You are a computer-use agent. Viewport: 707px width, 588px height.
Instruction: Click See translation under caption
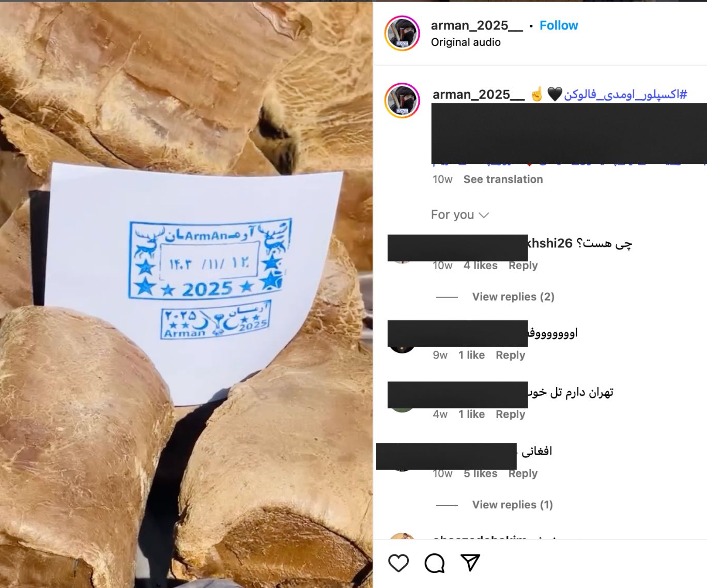503,179
